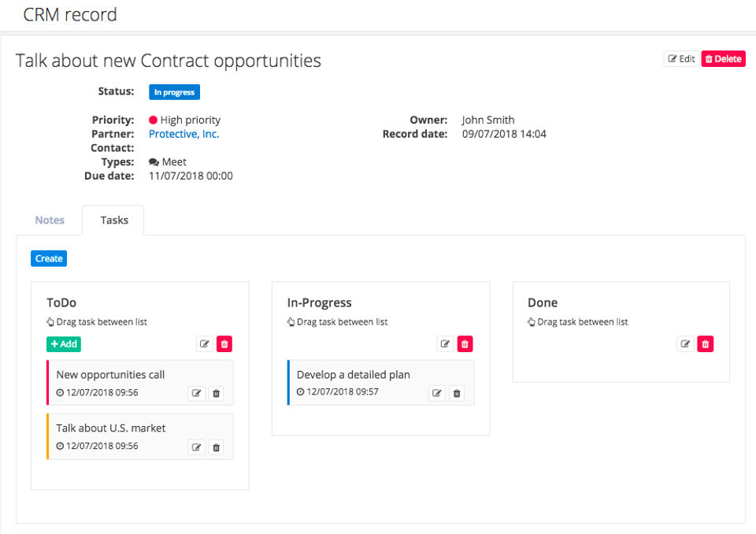The width and height of the screenshot is (756, 534).
Task: Delete the ToDo list with red trash icon
Action: pyautogui.click(x=224, y=344)
